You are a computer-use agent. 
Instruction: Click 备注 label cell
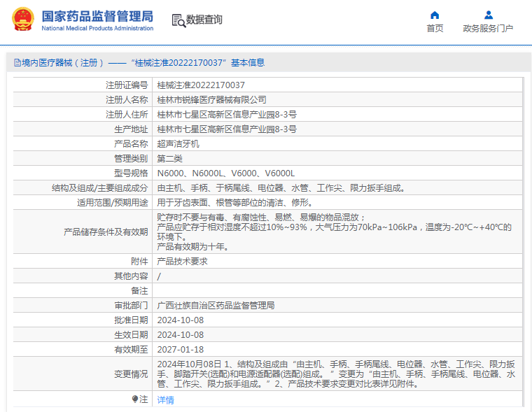click(x=139, y=290)
